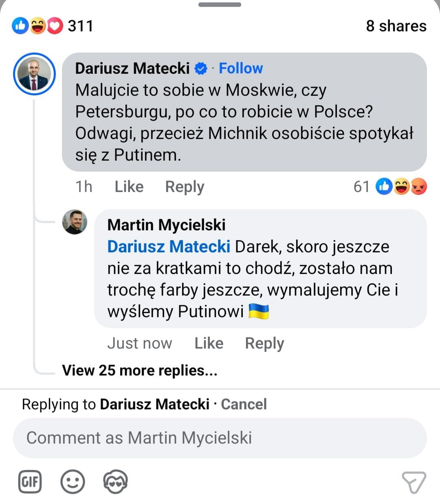Screen dimensions: 440x504
Task: Follow Dariusz Matecki
Action: (241, 68)
